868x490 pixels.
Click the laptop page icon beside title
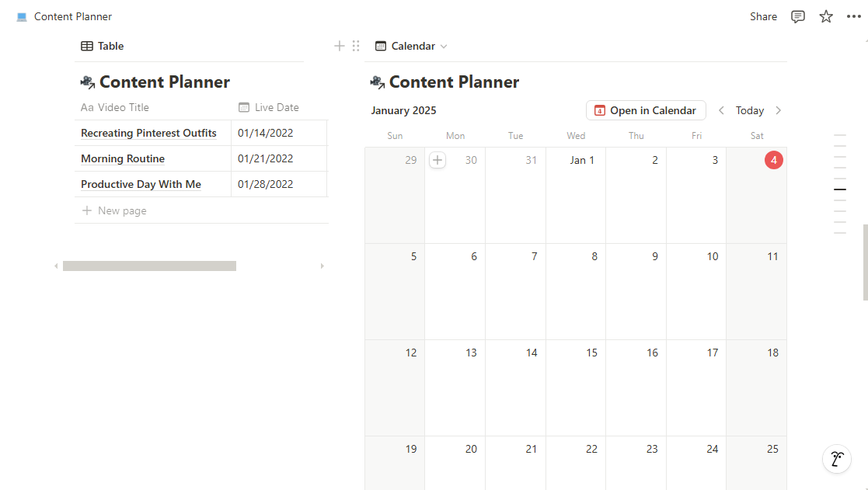(22, 16)
